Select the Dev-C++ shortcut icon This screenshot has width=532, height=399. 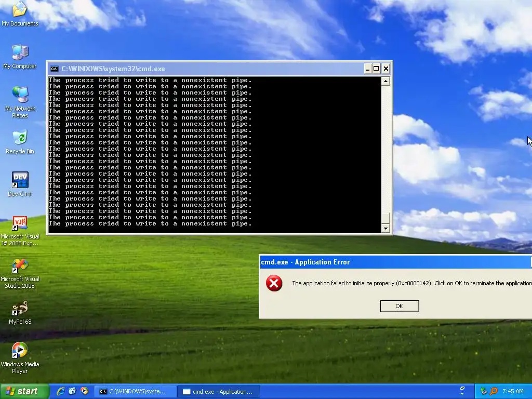pos(20,184)
